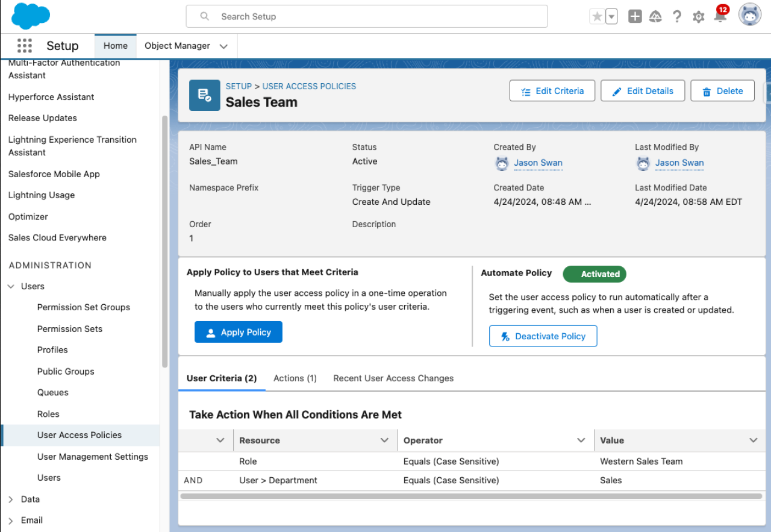The width and height of the screenshot is (771, 532).
Task: Open the Object Manager tab
Action: 177,46
